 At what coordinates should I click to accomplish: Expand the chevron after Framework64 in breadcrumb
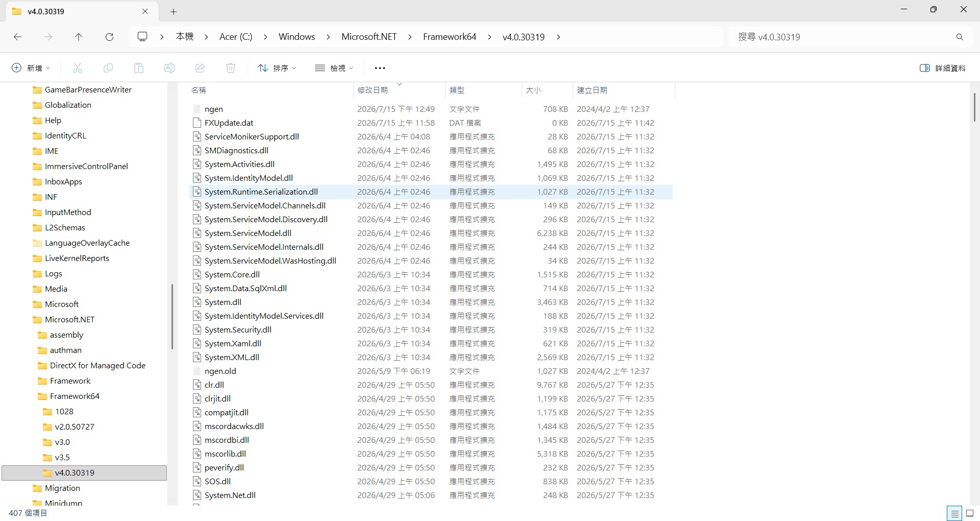click(489, 37)
